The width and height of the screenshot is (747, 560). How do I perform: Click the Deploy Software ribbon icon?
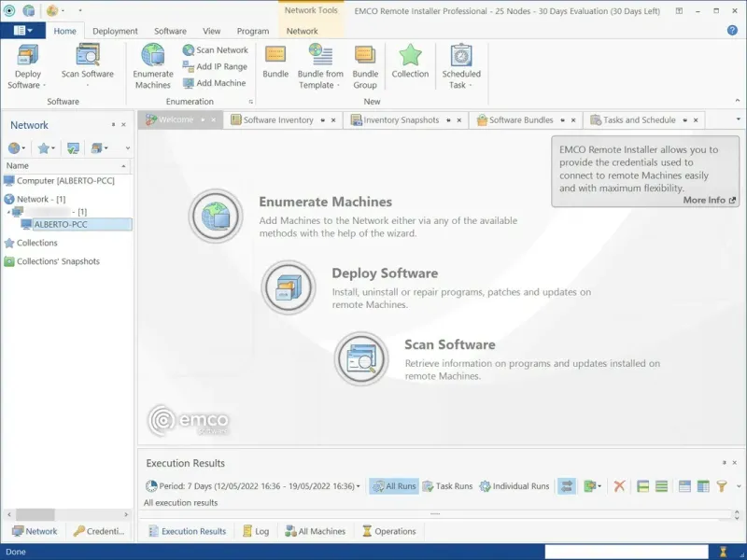coord(28,55)
